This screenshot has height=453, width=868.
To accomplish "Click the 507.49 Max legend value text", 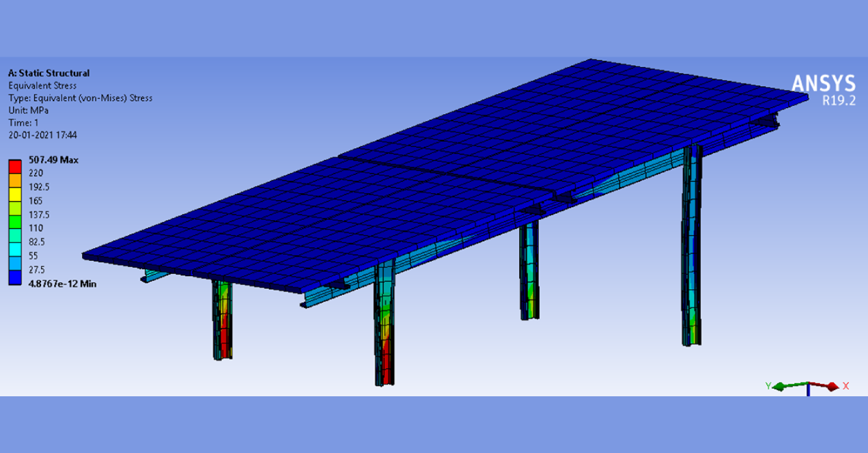I will pos(54,159).
